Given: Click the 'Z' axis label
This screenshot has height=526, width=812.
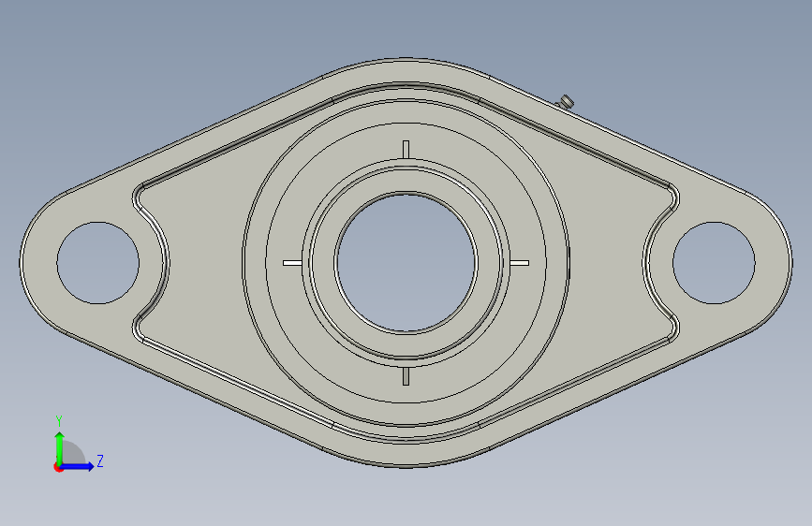Looking at the screenshot, I should 100,460.
